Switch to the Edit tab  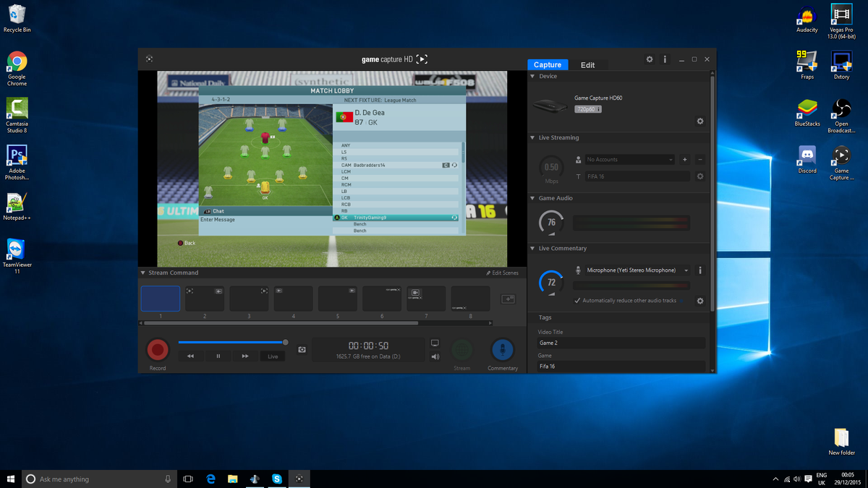[588, 64]
